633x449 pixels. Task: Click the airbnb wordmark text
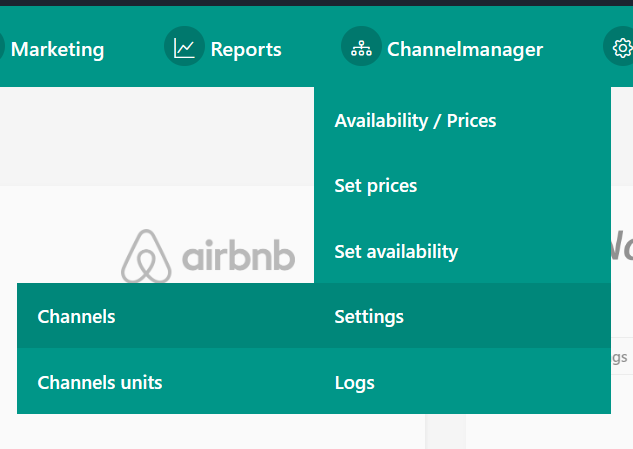coord(238,258)
